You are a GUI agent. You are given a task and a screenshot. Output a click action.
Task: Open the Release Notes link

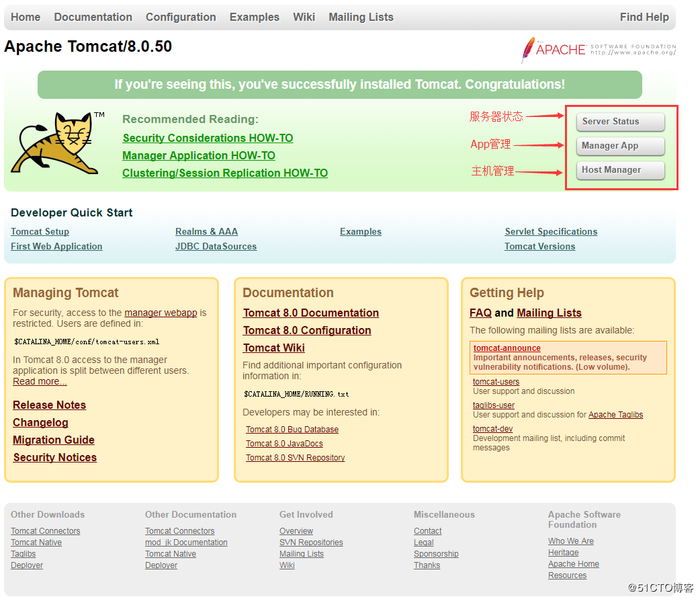(49, 405)
